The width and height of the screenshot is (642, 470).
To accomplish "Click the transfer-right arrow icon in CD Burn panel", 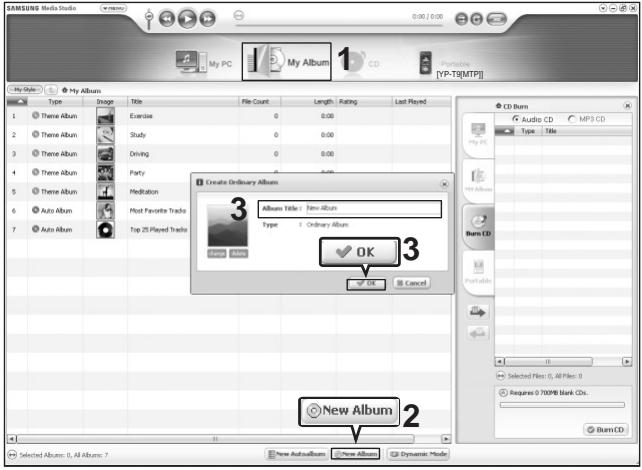I will 478,312.
